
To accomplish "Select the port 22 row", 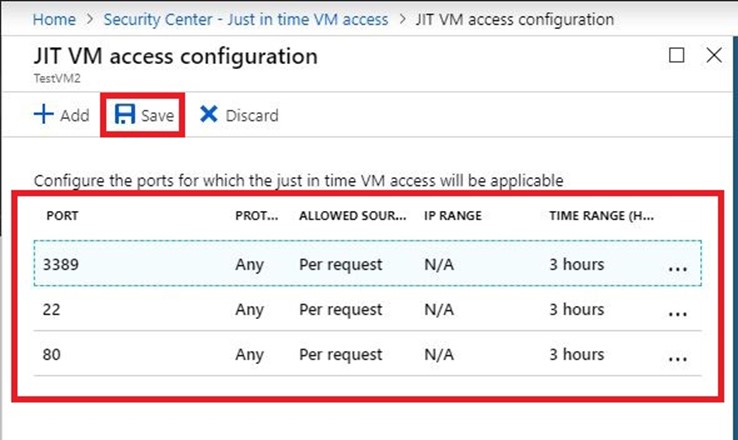I will pyautogui.click(x=368, y=309).
